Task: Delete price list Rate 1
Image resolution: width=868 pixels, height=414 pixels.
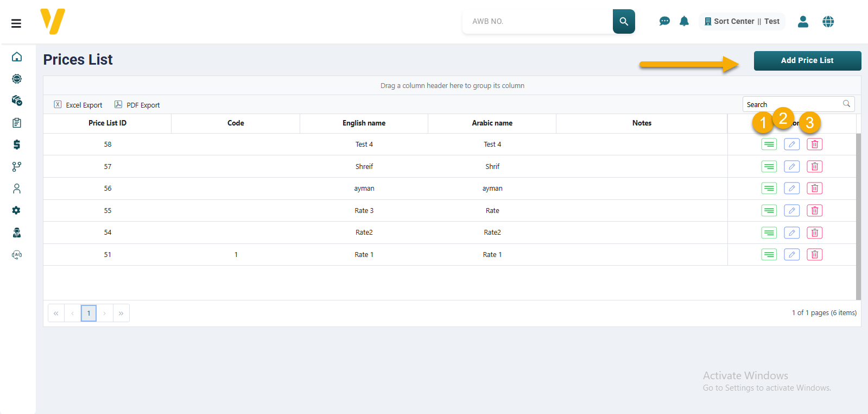Action: pyautogui.click(x=814, y=254)
